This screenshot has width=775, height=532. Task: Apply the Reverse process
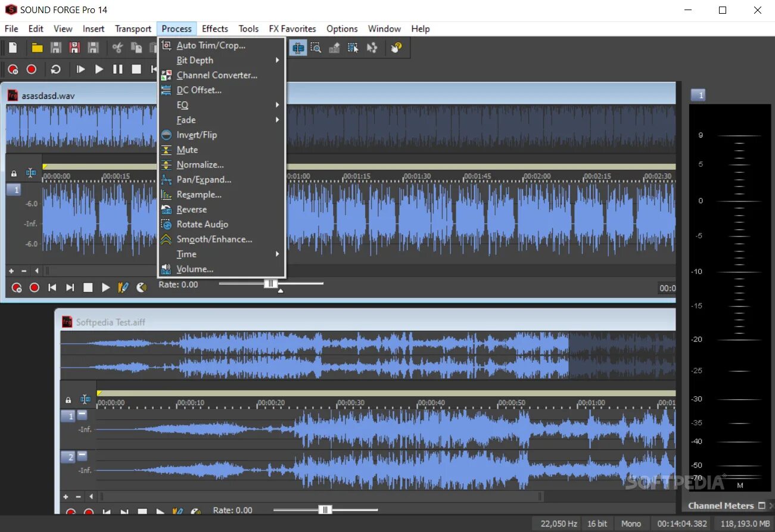click(x=191, y=209)
